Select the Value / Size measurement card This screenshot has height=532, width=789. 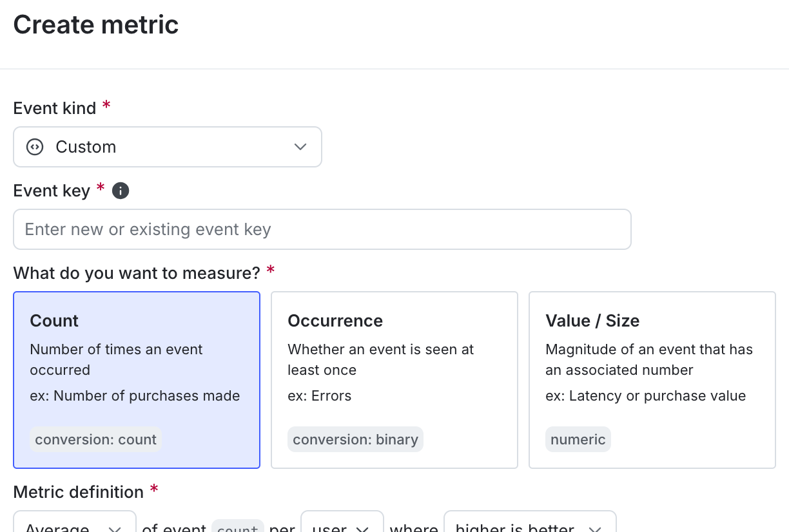pos(652,379)
